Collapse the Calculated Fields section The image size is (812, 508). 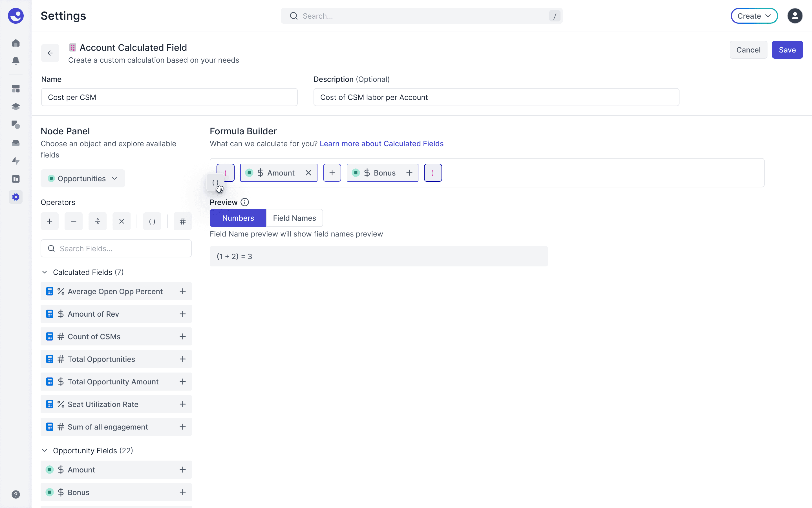(x=45, y=272)
